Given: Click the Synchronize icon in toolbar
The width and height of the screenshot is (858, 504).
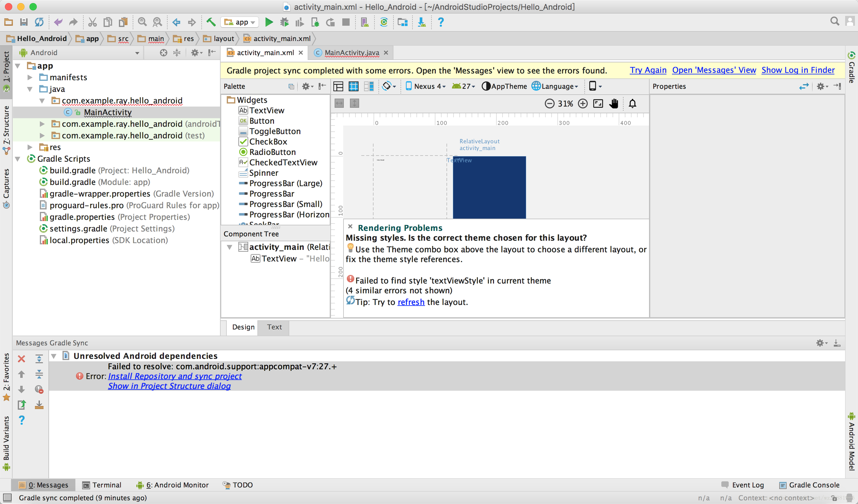Looking at the screenshot, I should 39,22.
